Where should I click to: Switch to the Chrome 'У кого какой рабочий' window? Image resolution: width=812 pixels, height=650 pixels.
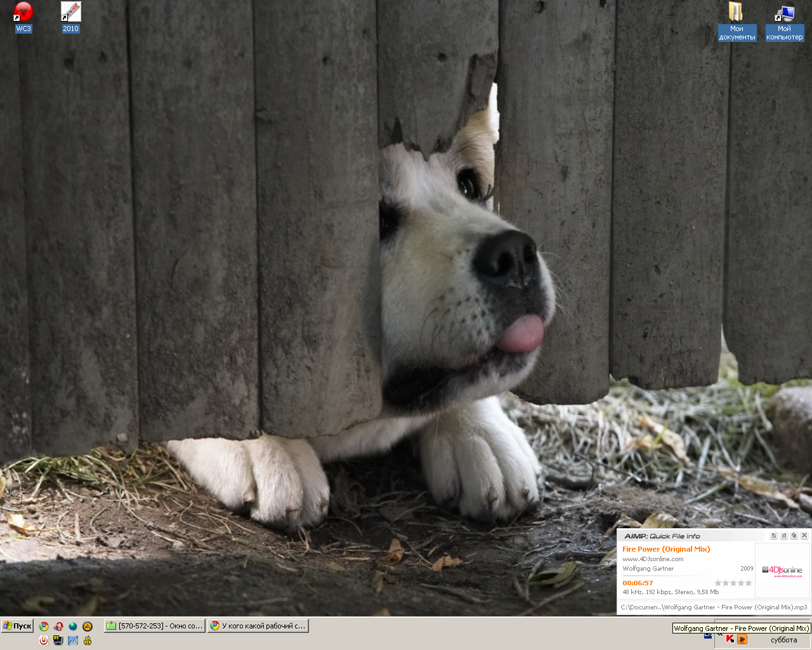pyautogui.click(x=258, y=626)
